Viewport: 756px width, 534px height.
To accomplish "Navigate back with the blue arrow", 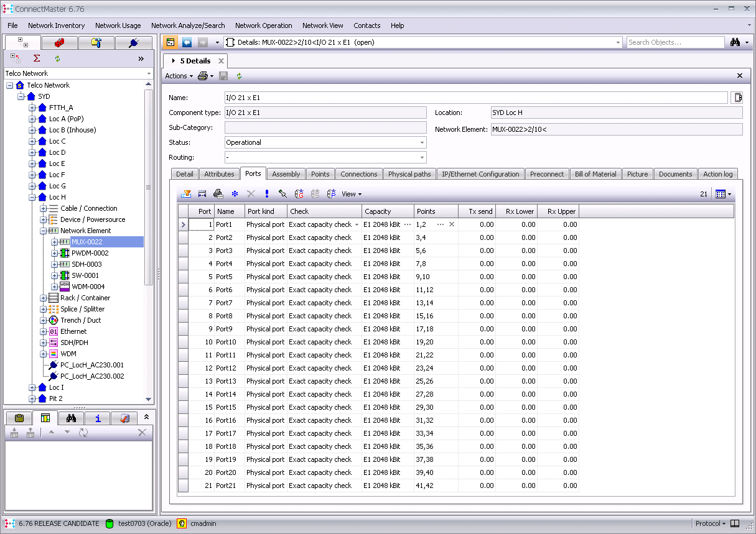I will pyautogui.click(x=187, y=42).
